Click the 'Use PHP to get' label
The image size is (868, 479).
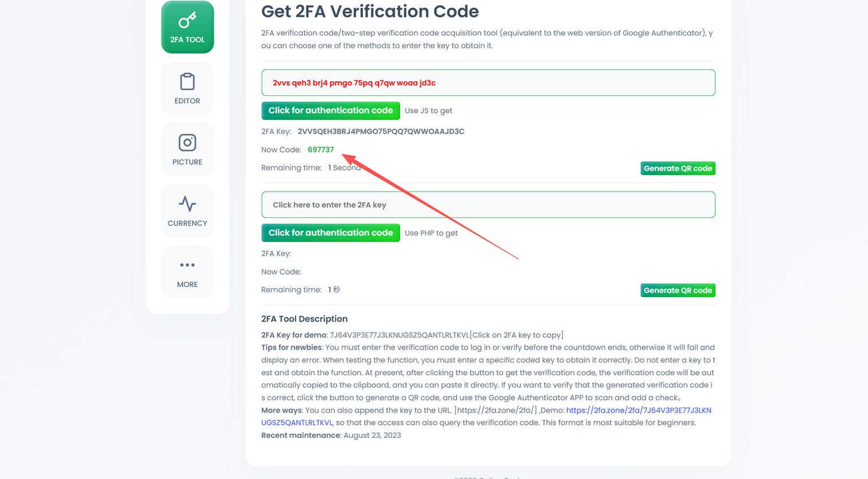coord(431,233)
